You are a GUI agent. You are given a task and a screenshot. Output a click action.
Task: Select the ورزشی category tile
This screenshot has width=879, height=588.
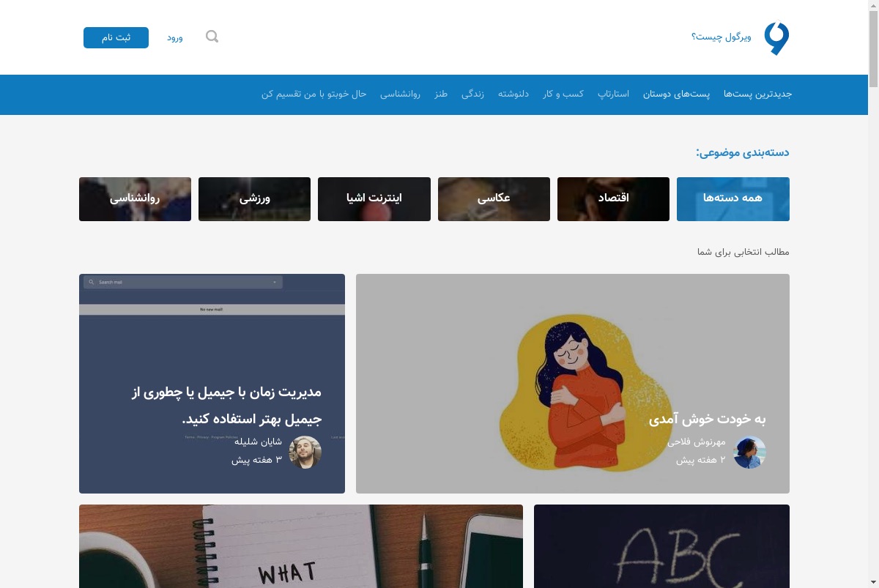(254, 199)
